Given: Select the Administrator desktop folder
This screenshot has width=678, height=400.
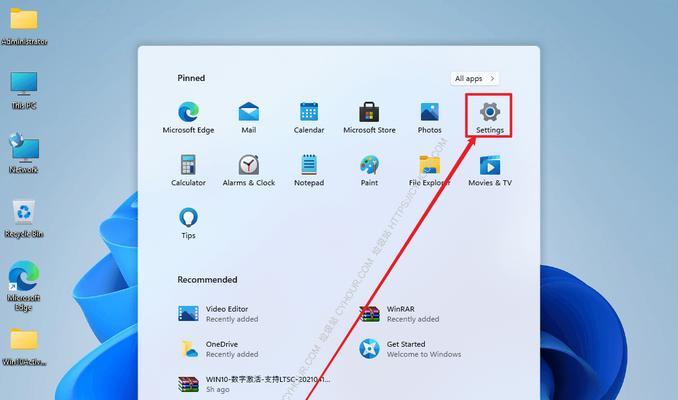Looking at the screenshot, I should coord(24,26).
